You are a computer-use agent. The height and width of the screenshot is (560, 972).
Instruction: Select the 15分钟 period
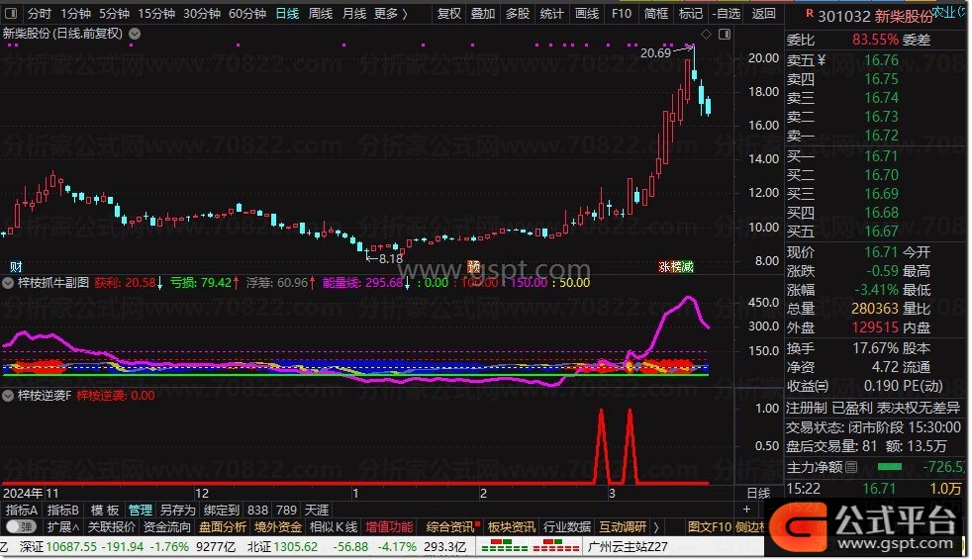coord(156,13)
